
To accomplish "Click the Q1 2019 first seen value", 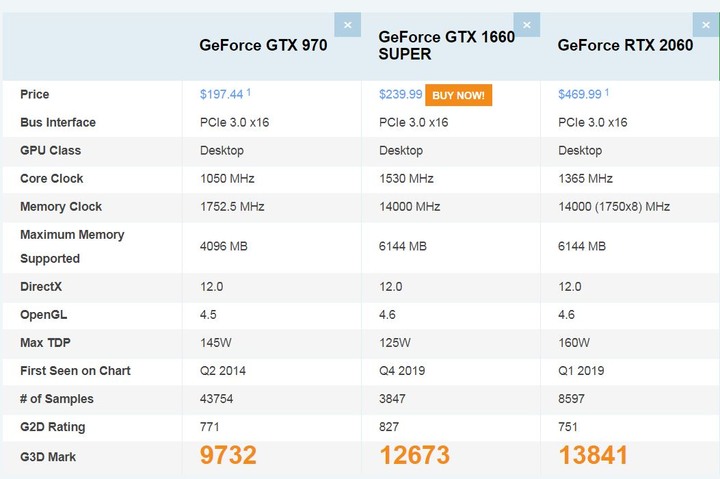I will [x=581, y=371].
